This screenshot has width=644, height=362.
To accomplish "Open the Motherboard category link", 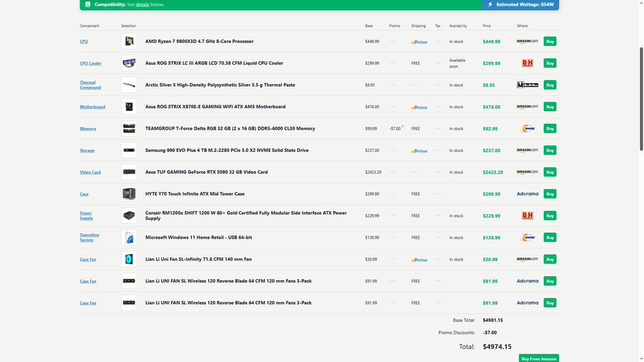I will pyautogui.click(x=92, y=107).
